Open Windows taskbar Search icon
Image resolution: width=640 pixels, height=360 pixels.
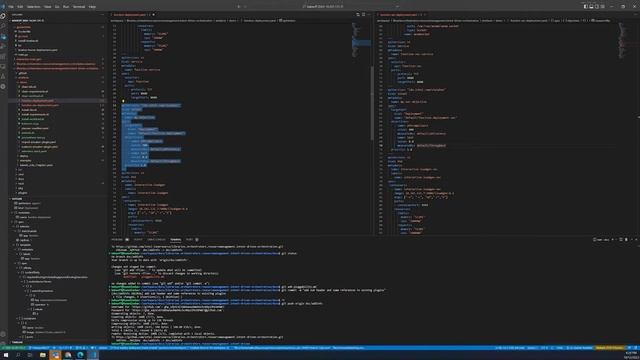click(18, 355)
